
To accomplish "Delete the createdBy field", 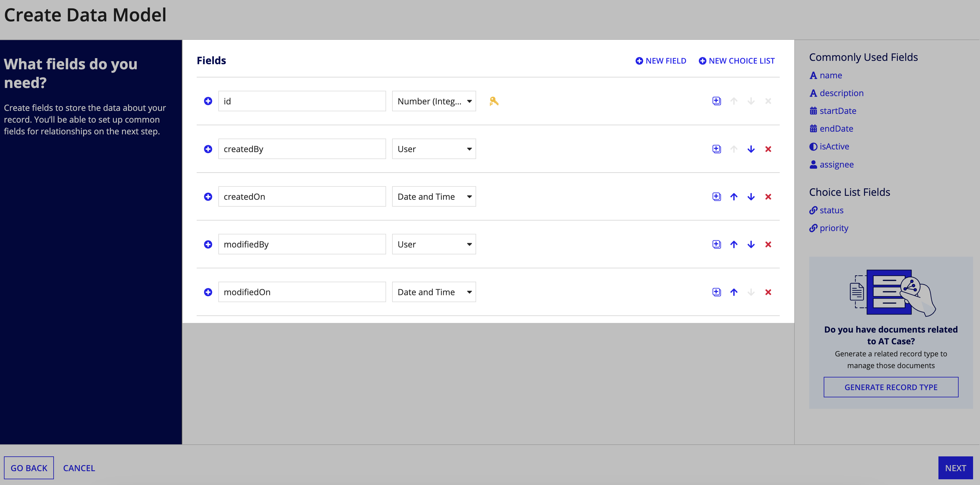I will click(x=768, y=149).
